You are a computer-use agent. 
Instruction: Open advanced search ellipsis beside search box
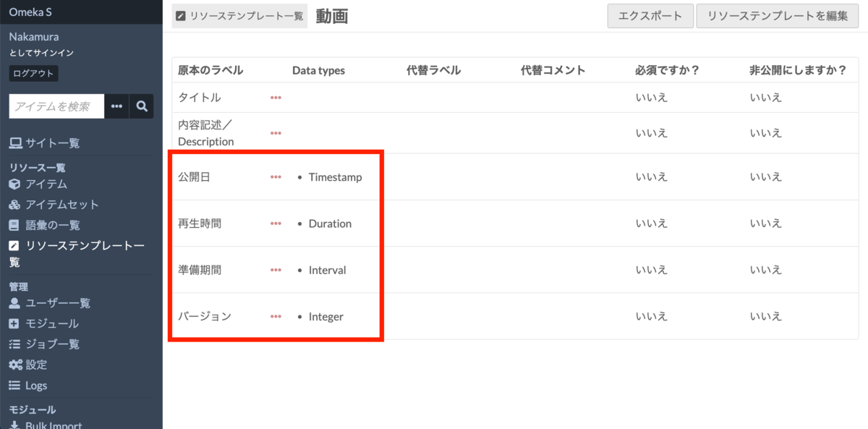coord(117,106)
